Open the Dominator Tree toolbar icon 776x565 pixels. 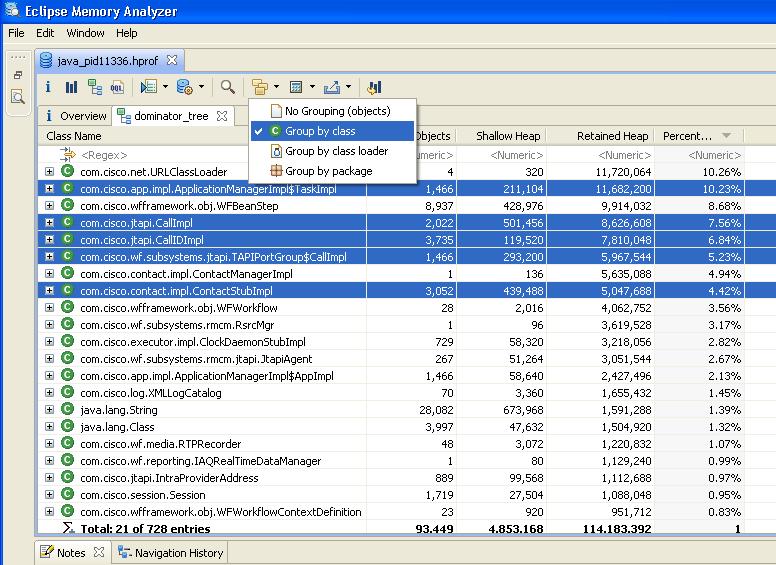click(x=94, y=88)
